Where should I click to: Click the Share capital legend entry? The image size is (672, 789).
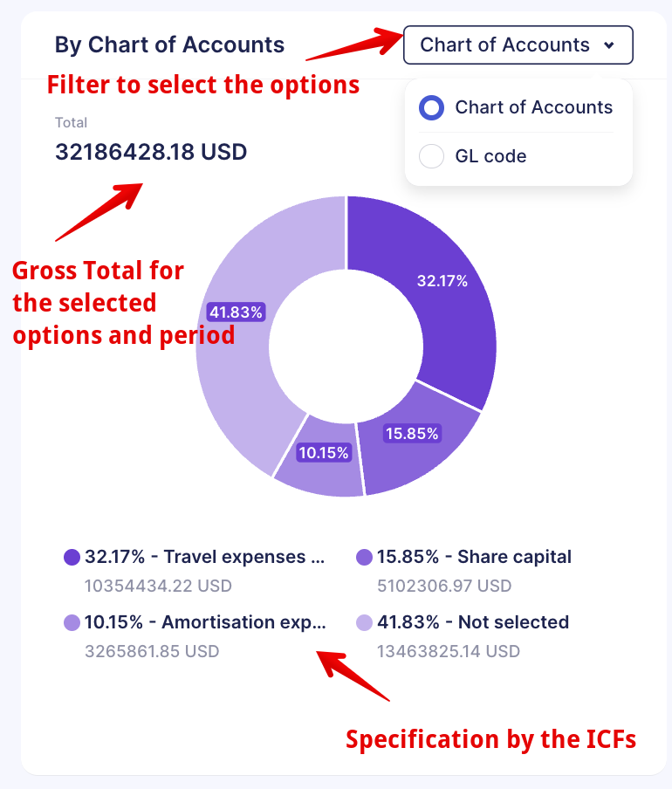463,571
